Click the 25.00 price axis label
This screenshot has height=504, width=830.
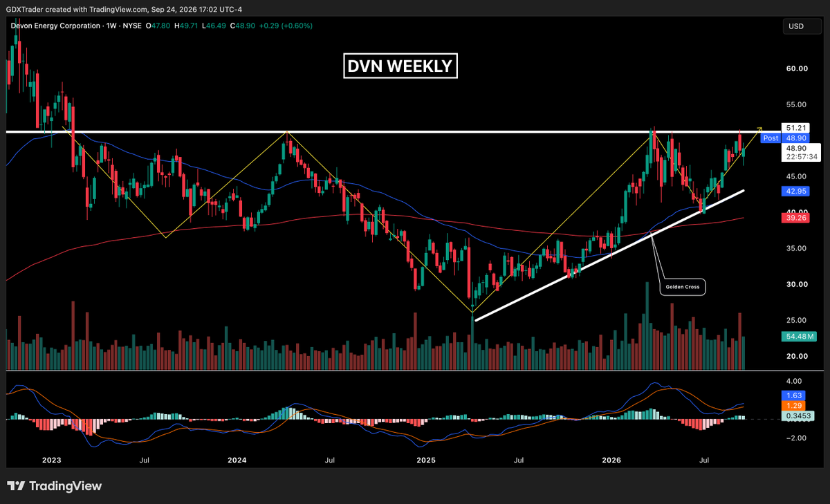coord(797,320)
